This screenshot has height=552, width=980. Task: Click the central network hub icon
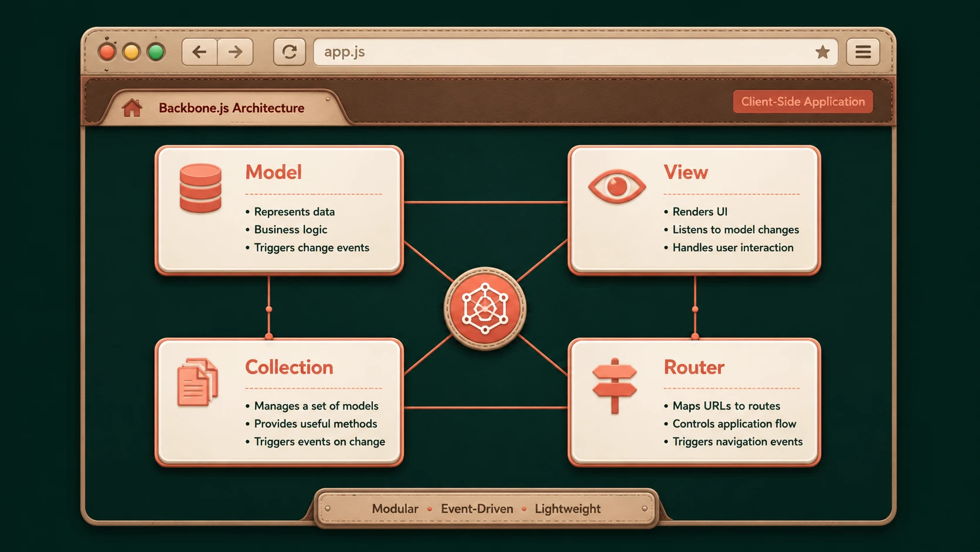(485, 309)
